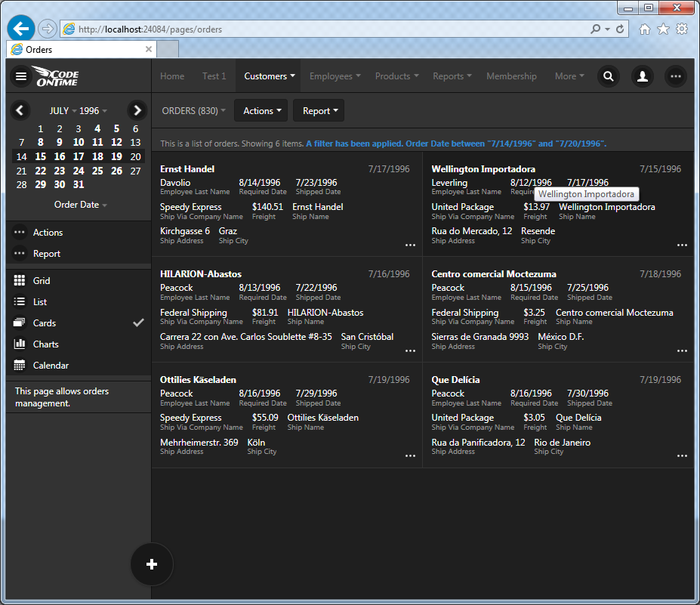Click the applied filter description link
Screen dimensions: 700x605
pyautogui.click(x=456, y=144)
